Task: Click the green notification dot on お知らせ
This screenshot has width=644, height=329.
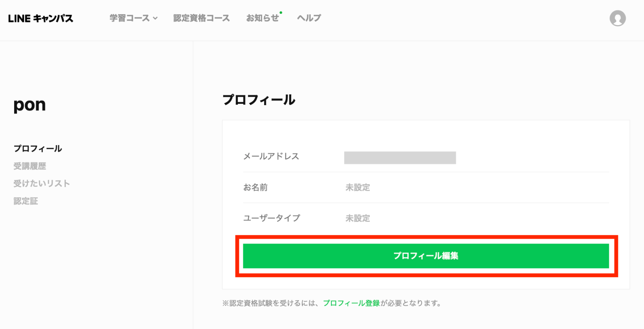Action: 281,13
